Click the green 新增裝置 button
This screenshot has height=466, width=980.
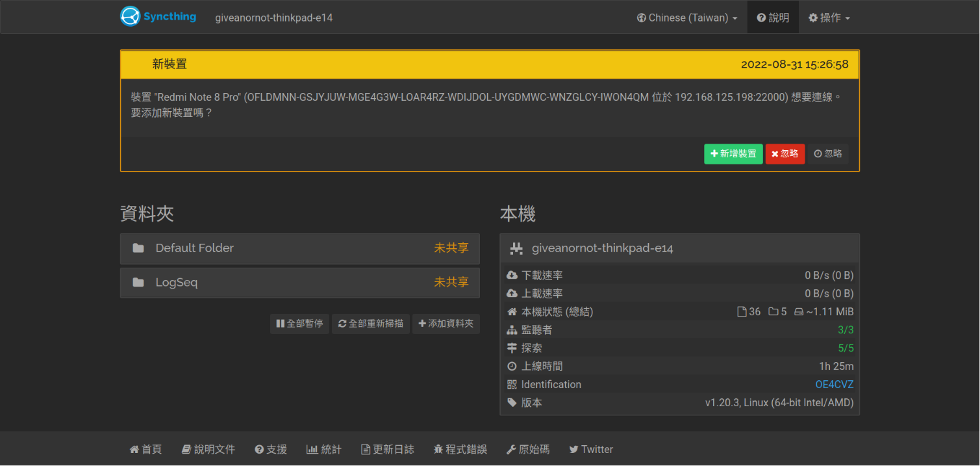pyautogui.click(x=733, y=154)
